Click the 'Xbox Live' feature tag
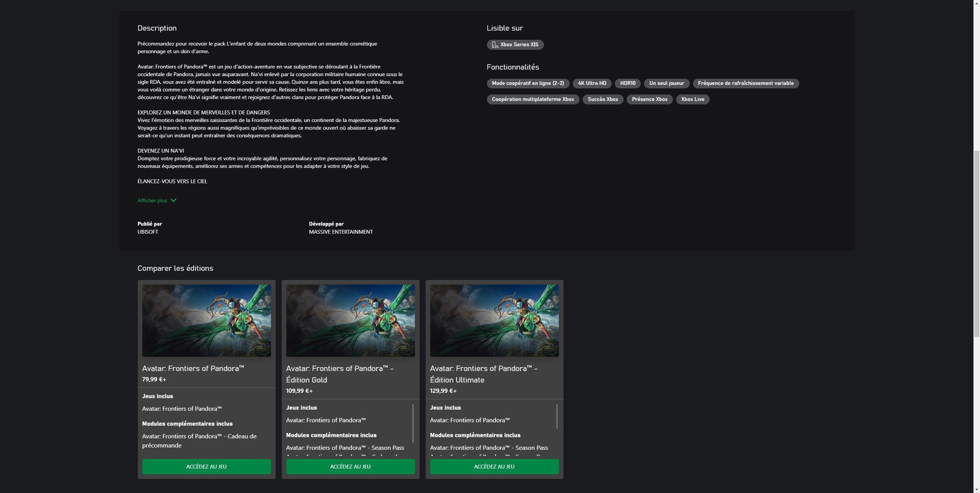The image size is (980, 493). point(692,99)
